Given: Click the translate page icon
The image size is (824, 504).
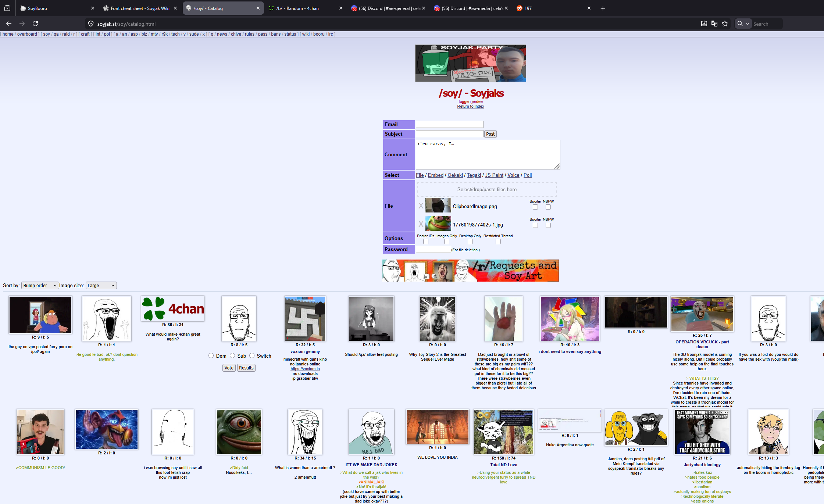Looking at the screenshot, I should (x=714, y=24).
